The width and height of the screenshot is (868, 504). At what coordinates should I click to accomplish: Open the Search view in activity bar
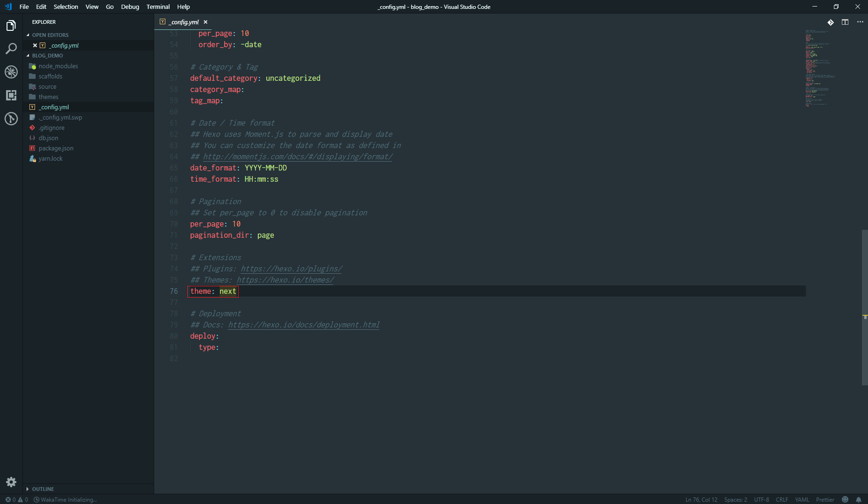coord(11,49)
